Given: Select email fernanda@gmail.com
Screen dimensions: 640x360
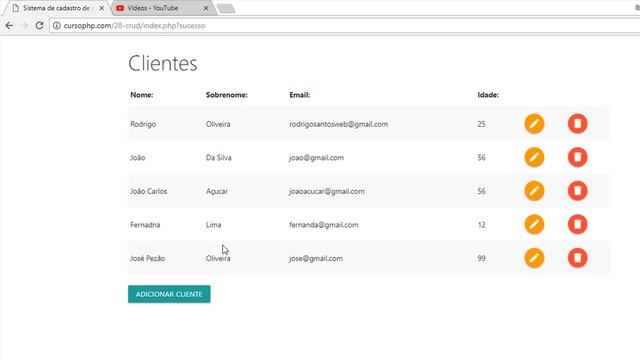Looking at the screenshot, I should (324, 224).
